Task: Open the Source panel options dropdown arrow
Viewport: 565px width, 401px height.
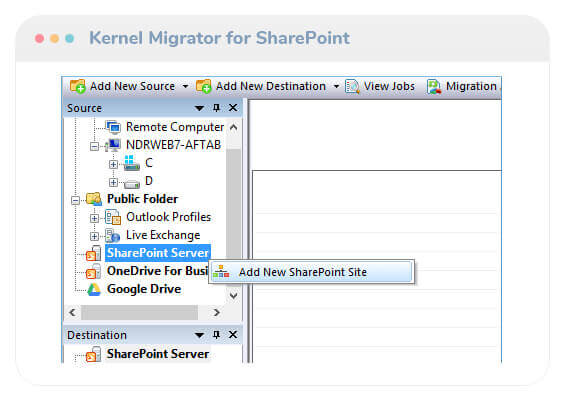Action: tap(199, 108)
